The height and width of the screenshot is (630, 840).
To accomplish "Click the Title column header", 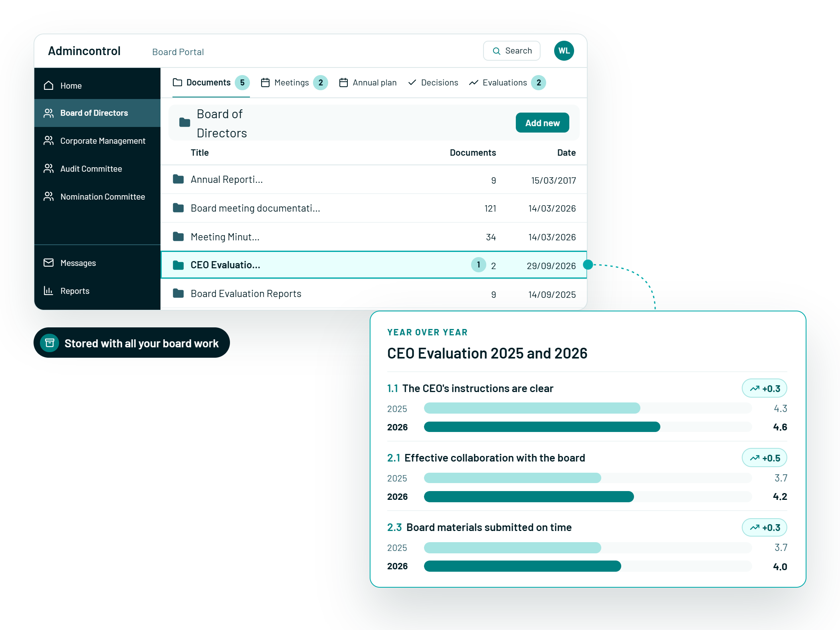I will point(200,153).
